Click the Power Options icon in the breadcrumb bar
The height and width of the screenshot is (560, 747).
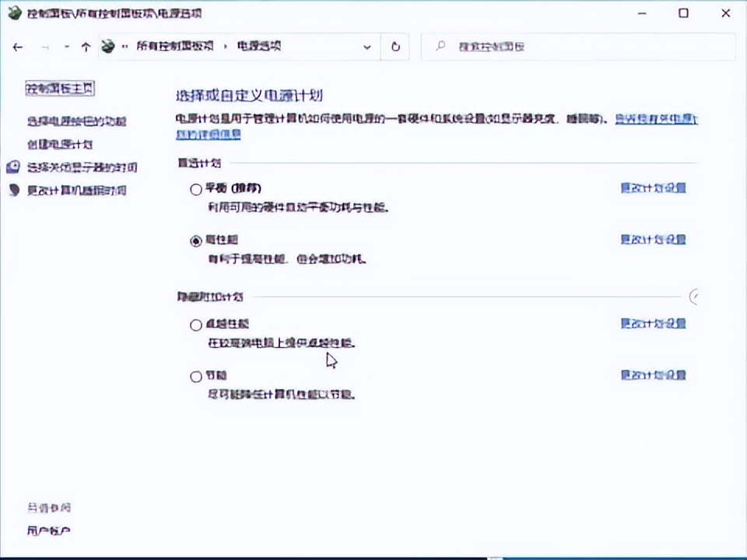(107, 46)
